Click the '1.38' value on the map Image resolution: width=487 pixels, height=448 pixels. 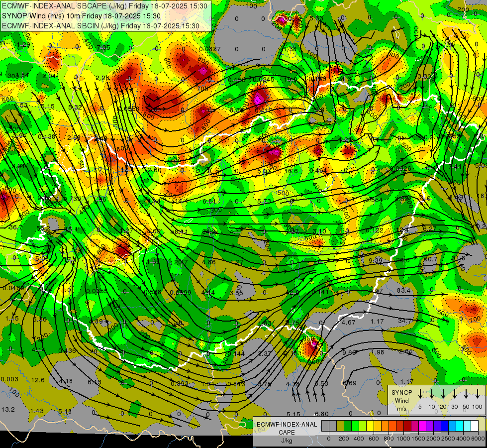290,49
